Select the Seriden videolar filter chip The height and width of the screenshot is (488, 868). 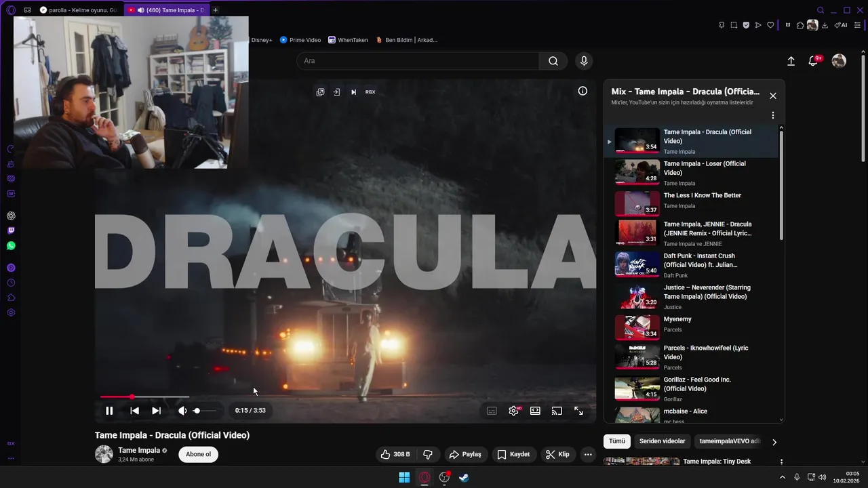662,441
